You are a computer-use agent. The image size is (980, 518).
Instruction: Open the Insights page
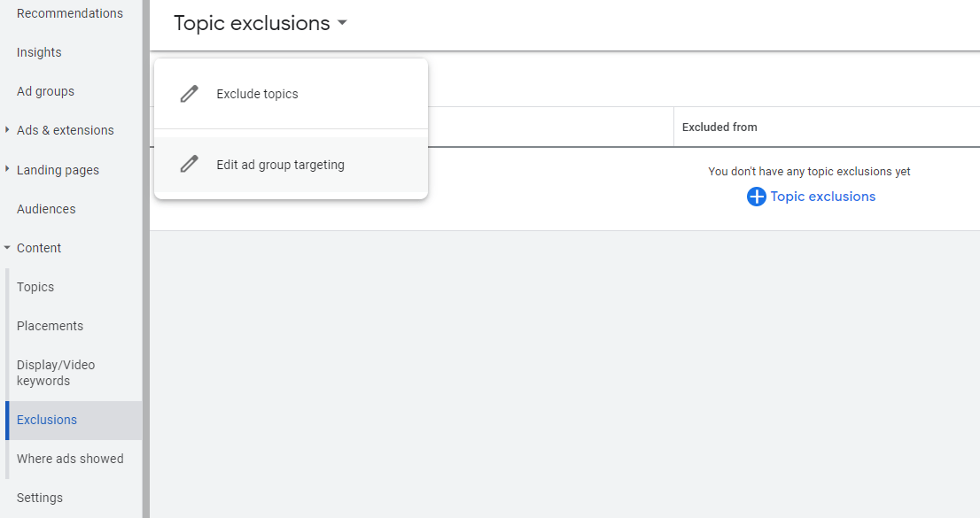pyautogui.click(x=38, y=52)
